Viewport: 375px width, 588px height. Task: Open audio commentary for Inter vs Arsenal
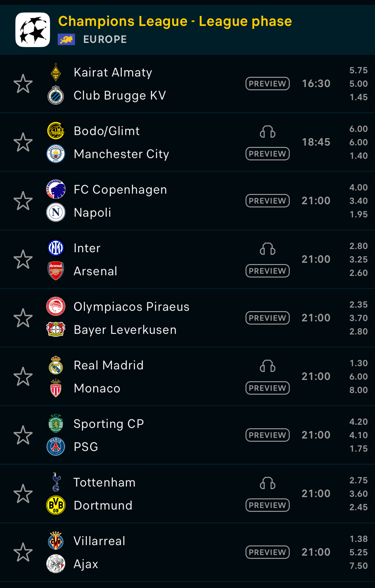(x=268, y=249)
